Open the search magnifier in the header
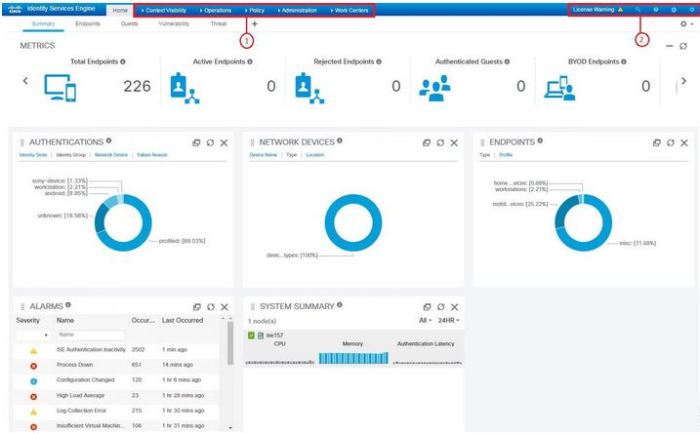 tap(638, 9)
